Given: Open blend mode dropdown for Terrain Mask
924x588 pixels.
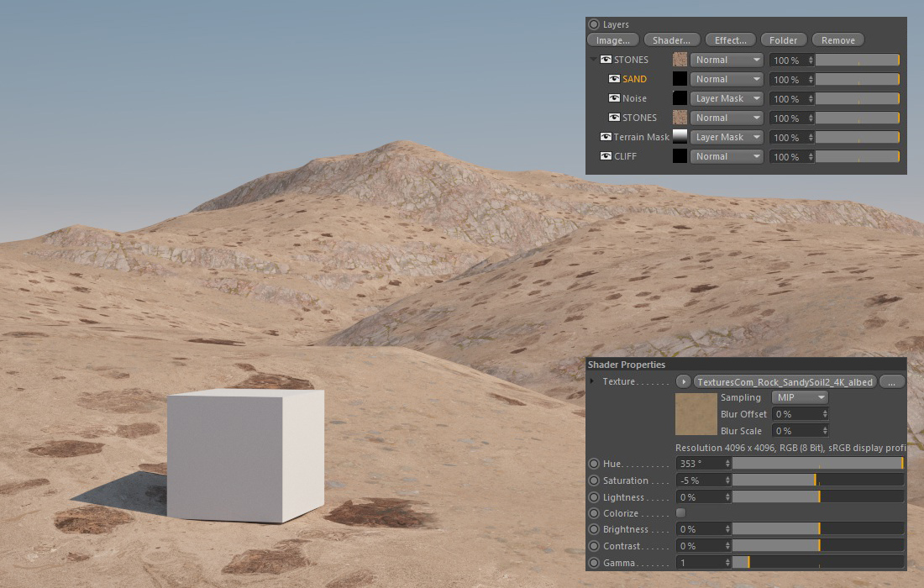Looking at the screenshot, I should pyautogui.click(x=727, y=137).
